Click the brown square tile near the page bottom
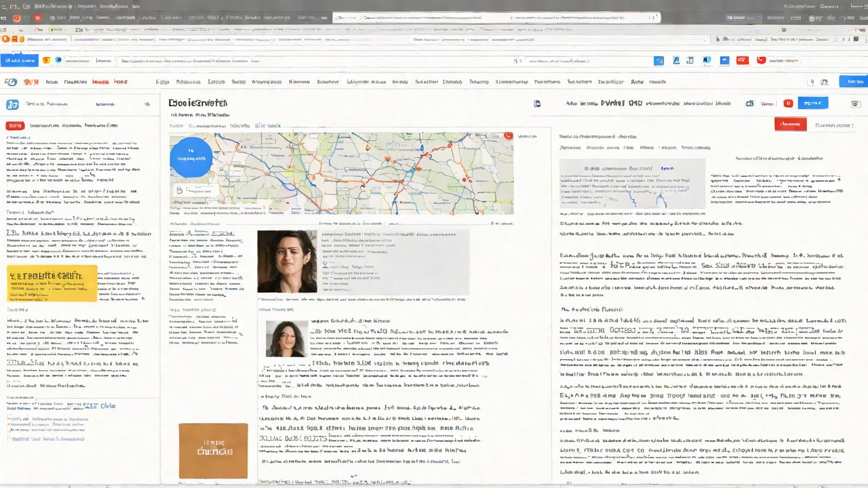 213,451
